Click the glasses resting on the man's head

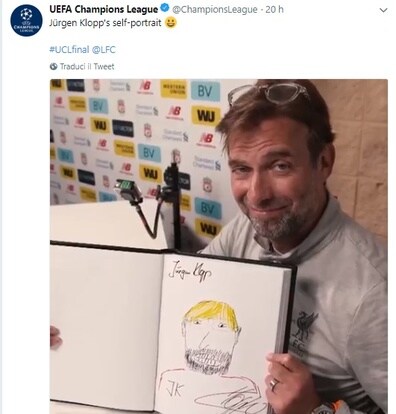269,92
